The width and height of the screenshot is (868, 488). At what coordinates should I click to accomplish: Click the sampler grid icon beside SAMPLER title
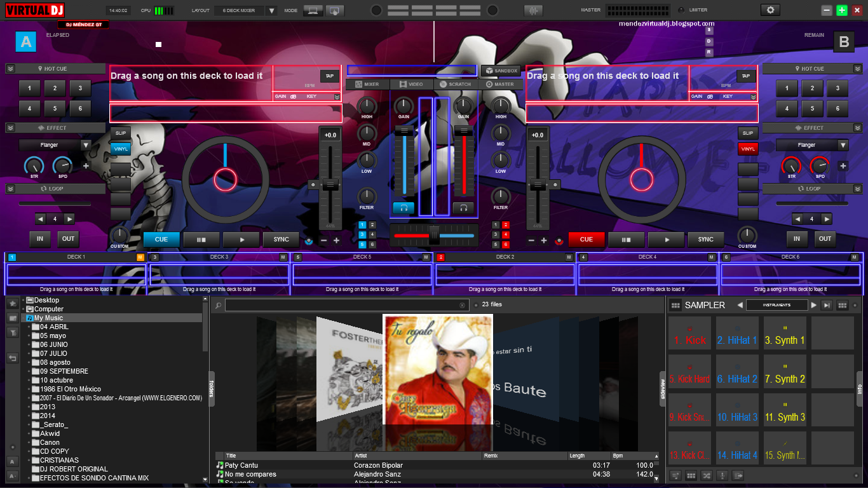click(675, 305)
